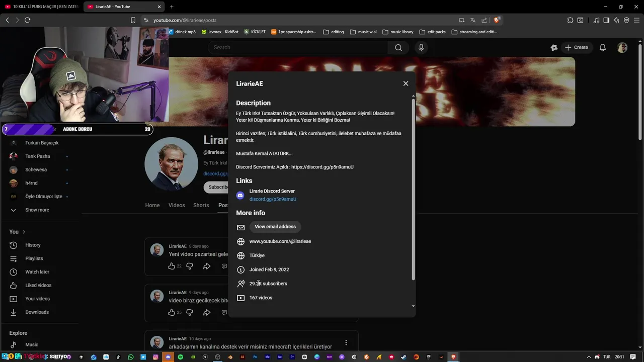Like the Yeni video pazartesi post
This screenshot has height=362, width=644.
point(172,266)
